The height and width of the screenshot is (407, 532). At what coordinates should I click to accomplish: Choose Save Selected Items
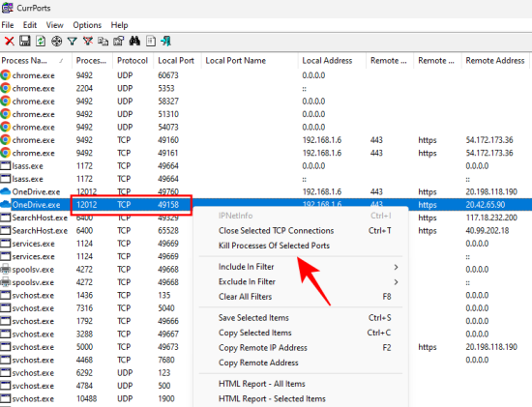pos(301,318)
